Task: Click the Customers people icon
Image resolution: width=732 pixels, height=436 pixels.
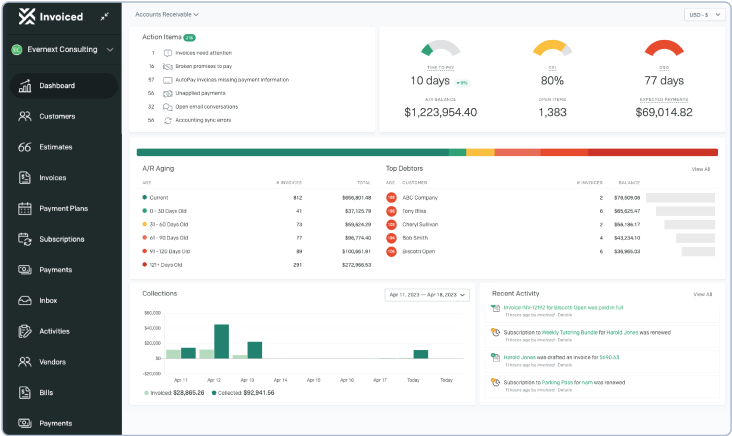Action: pos(25,116)
